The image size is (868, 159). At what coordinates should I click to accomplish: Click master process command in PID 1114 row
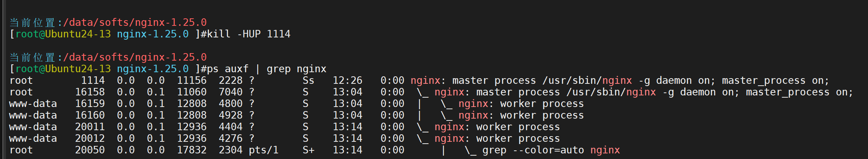point(620,80)
